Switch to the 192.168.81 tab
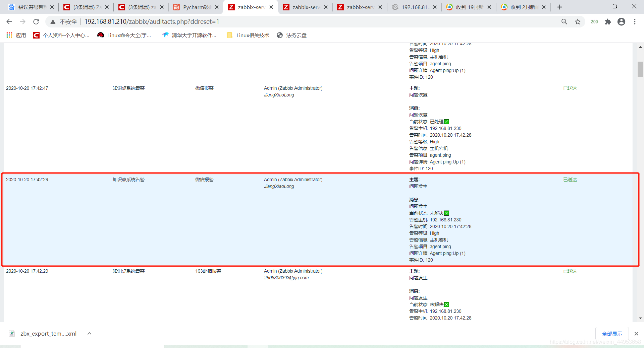The width and height of the screenshot is (644, 348). point(414,7)
